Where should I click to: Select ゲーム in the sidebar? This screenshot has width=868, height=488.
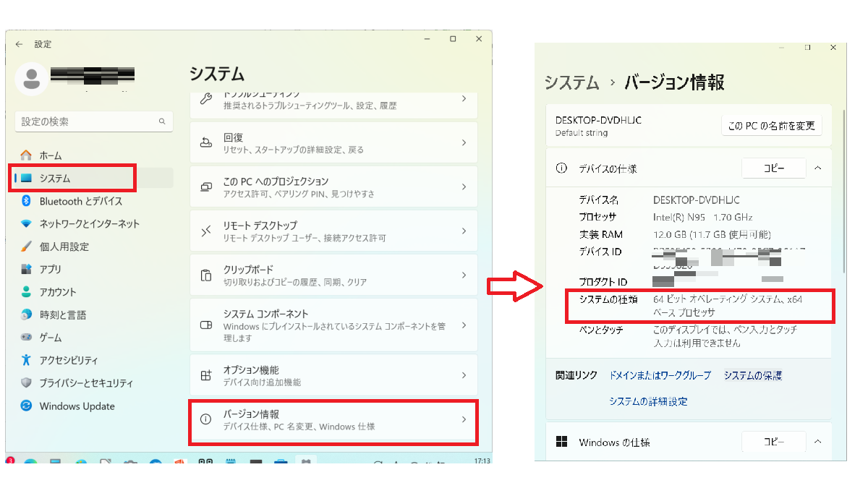point(50,338)
